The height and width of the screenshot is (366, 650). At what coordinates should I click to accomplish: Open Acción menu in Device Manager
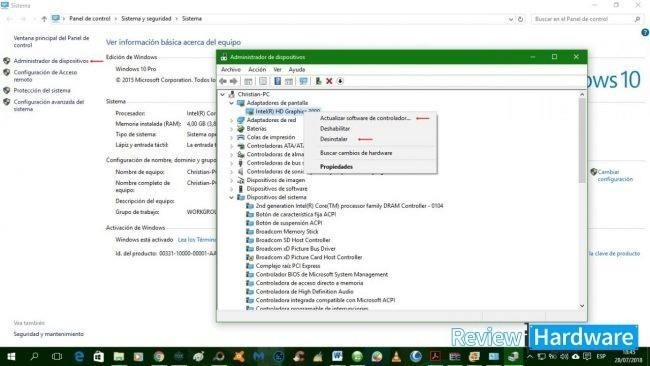tap(257, 69)
